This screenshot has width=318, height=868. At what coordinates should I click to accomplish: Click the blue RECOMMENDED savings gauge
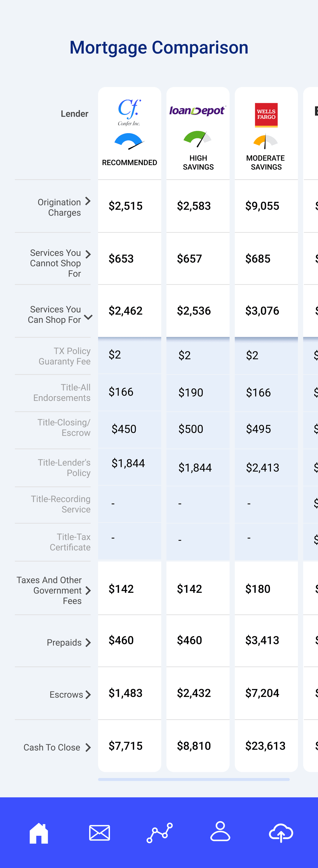pyautogui.click(x=129, y=141)
